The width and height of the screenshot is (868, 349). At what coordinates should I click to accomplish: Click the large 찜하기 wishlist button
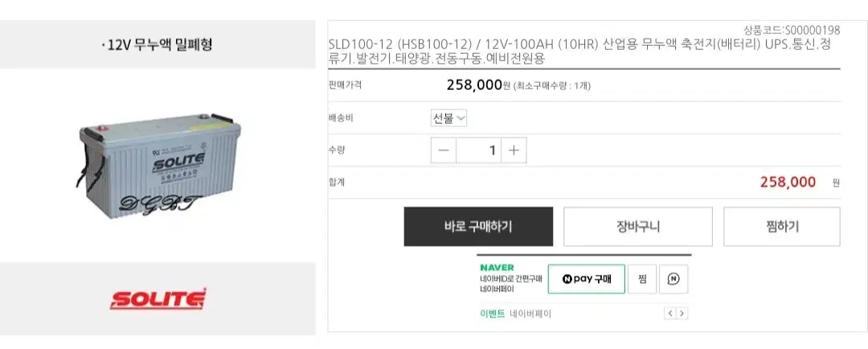pos(782,227)
